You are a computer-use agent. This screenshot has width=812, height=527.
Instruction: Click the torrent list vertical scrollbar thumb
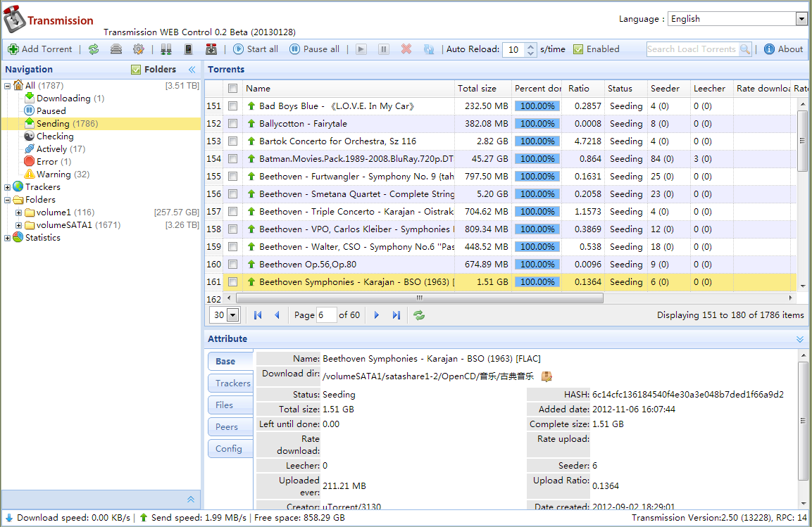tap(802, 141)
